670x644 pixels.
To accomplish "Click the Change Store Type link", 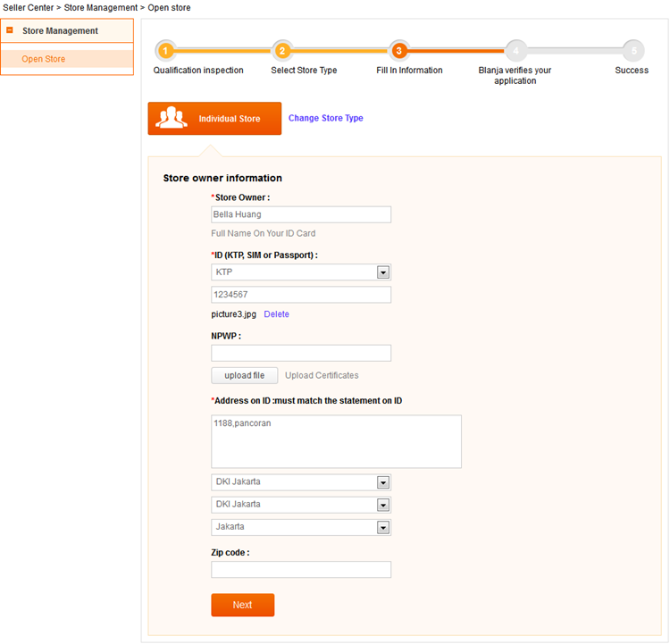I will tap(325, 118).
